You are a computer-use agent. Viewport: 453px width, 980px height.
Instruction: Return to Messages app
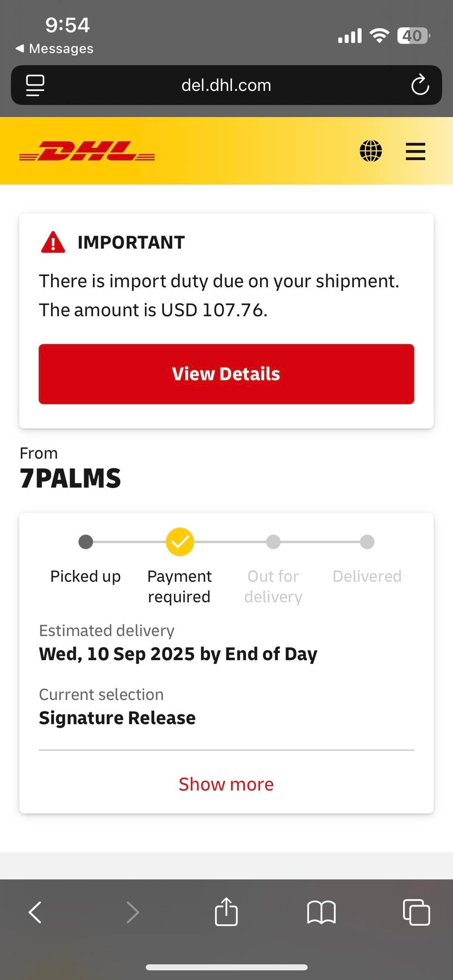point(55,49)
